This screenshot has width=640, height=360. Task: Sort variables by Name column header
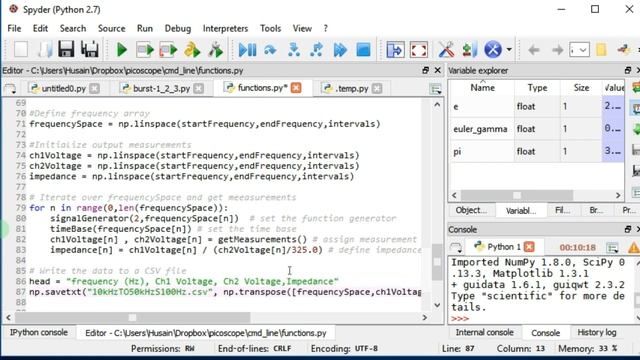pyautogui.click(x=482, y=88)
